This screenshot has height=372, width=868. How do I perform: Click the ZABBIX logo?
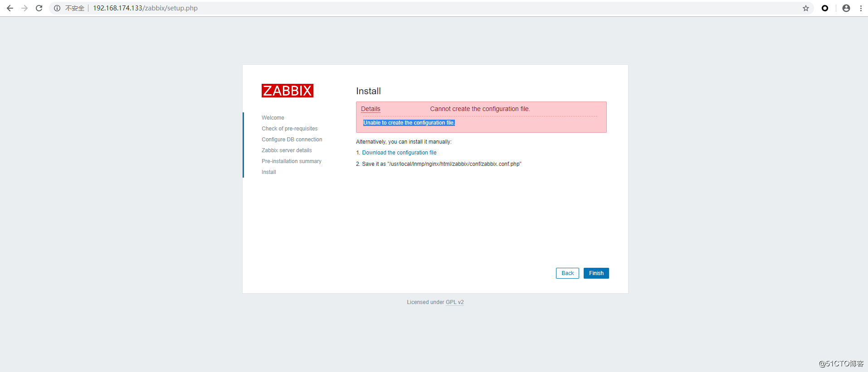pos(288,91)
